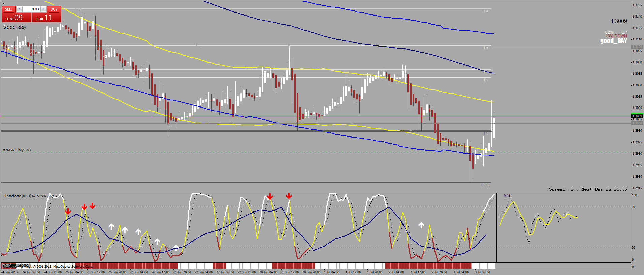The image size is (644, 275).
Task: Select the 82% UP indicator text
Action: [616, 32]
